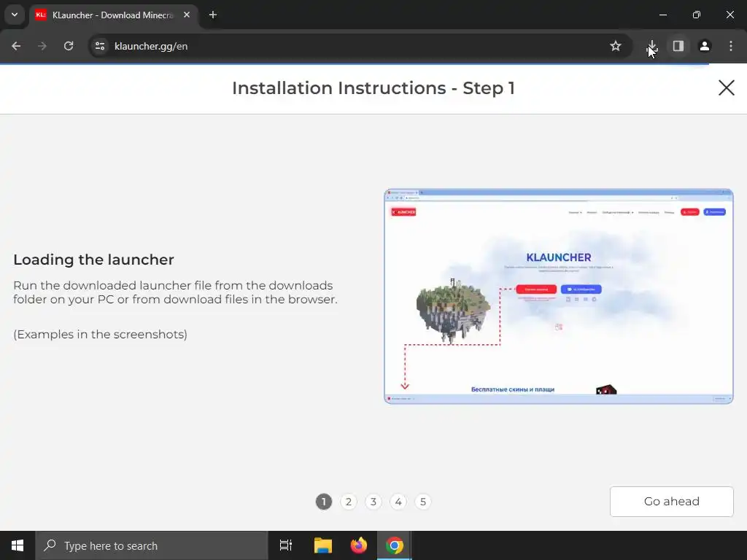Go to installation step 4 indicator
747x560 pixels.
pyautogui.click(x=398, y=502)
